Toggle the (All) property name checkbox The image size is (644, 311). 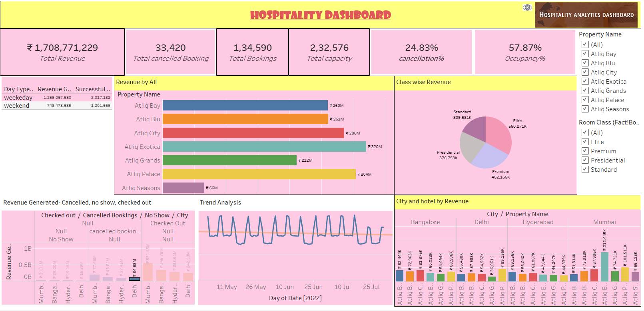(585, 44)
